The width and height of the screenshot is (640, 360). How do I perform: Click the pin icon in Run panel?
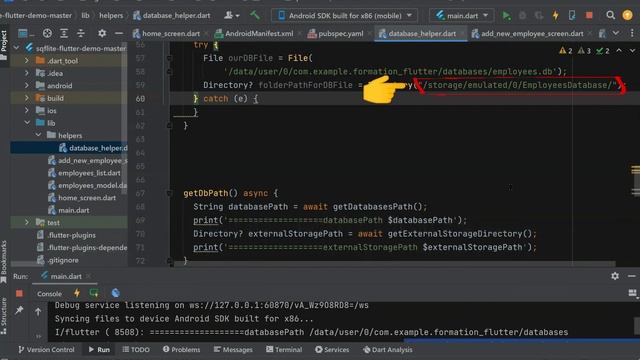[x=19, y=311]
